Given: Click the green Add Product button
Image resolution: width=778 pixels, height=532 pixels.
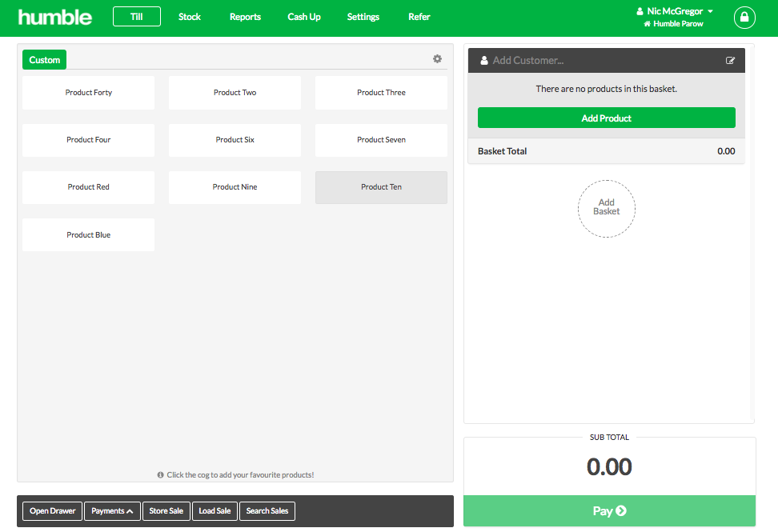Looking at the screenshot, I should pyautogui.click(x=607, y=118).
